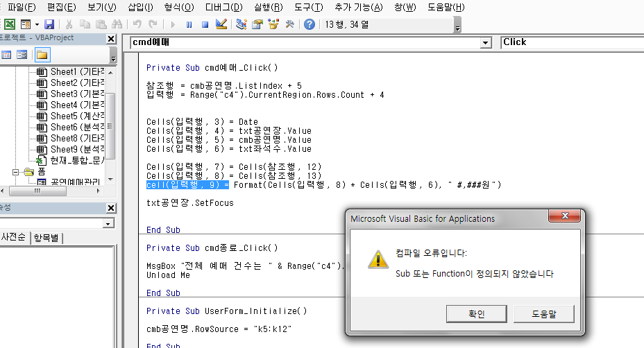Toggle Design Mode in toolbar

tap(221, 24)
